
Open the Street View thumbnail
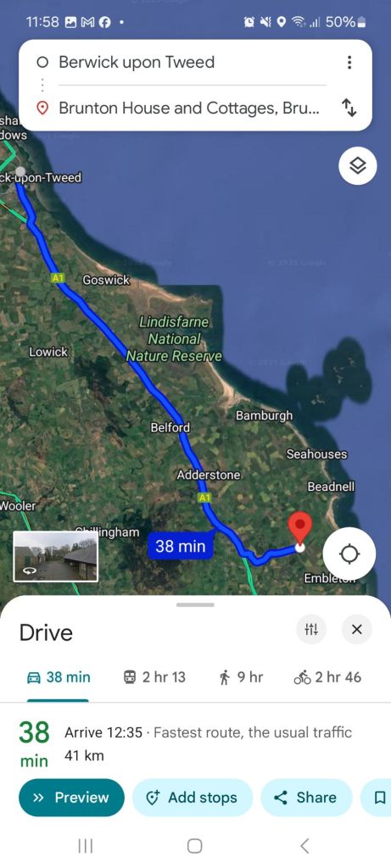coord(55,556)
